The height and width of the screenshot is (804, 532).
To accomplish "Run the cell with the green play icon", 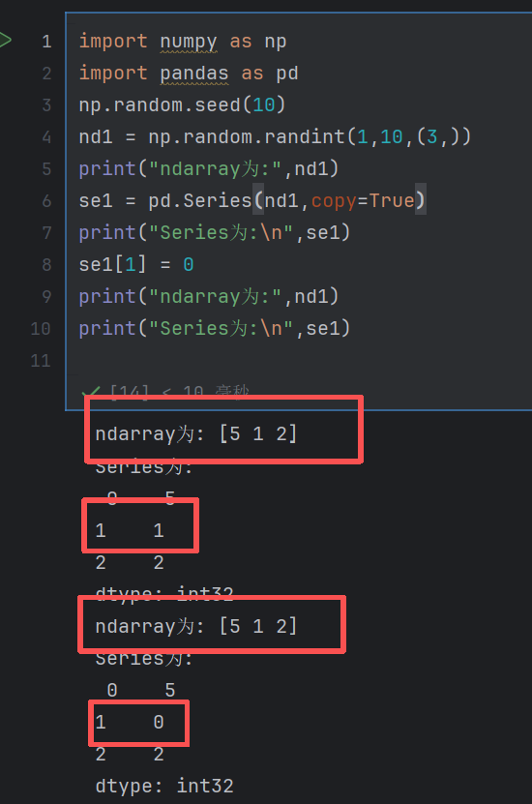I will pyautogui.click(x=5, y=40).
